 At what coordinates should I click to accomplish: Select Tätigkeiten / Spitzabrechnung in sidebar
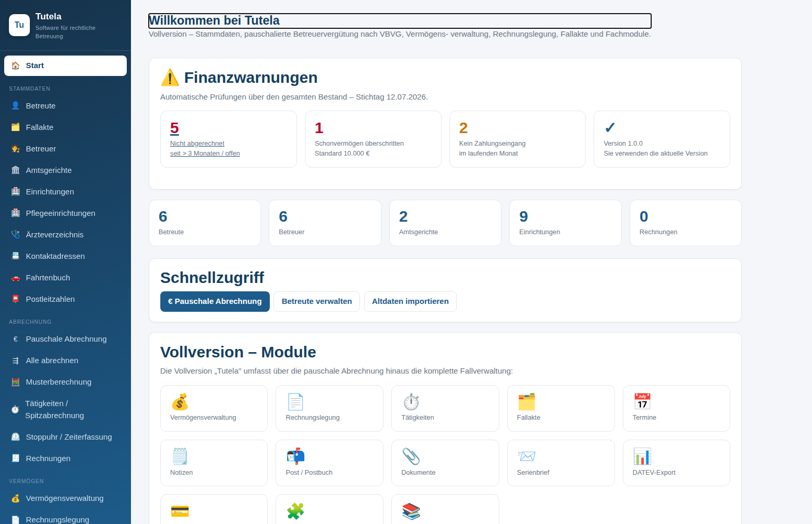tap(65, 409)
